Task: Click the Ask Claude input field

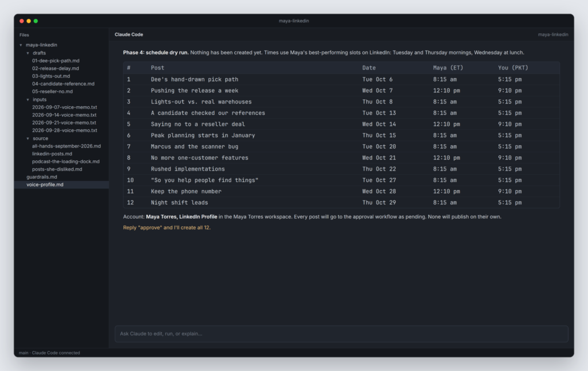Action: coord(341,334)
